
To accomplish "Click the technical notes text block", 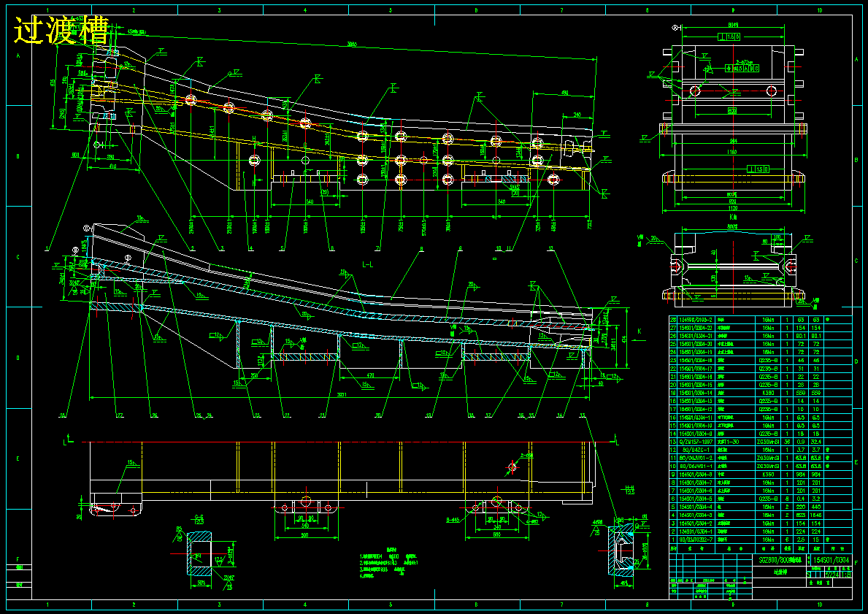I will 388,565.
